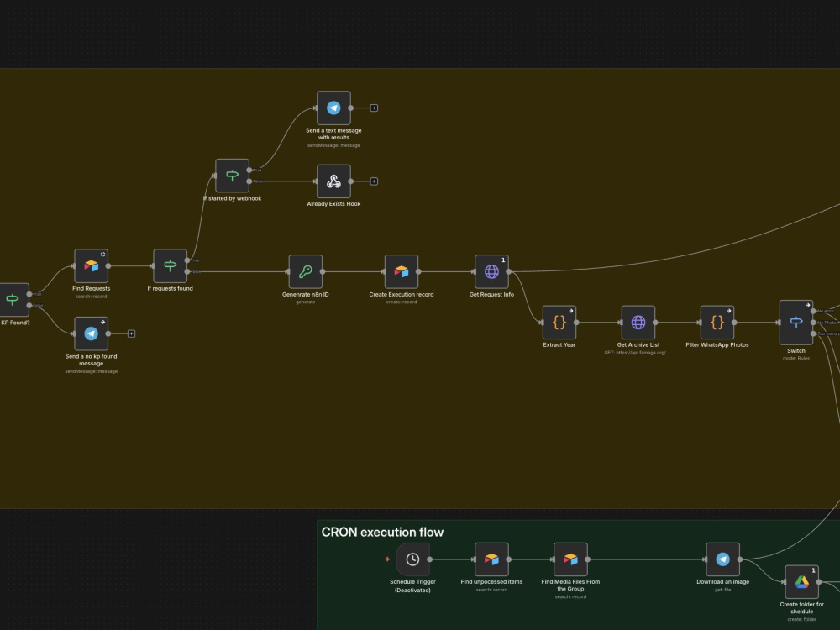Click the 'No error' output of Switch

pos(813,311)
